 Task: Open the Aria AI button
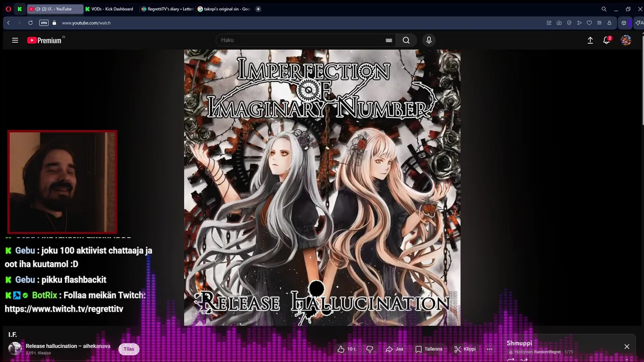[639, 23]
